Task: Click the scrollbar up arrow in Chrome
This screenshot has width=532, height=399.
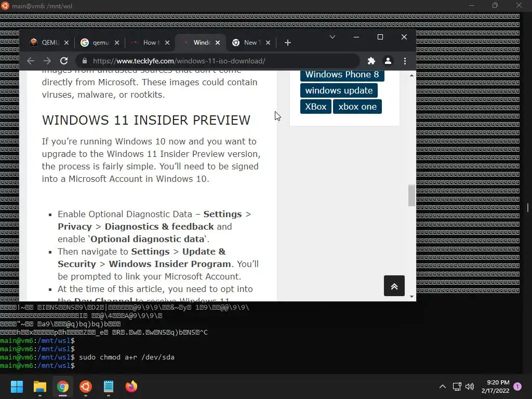Action: 411,75
